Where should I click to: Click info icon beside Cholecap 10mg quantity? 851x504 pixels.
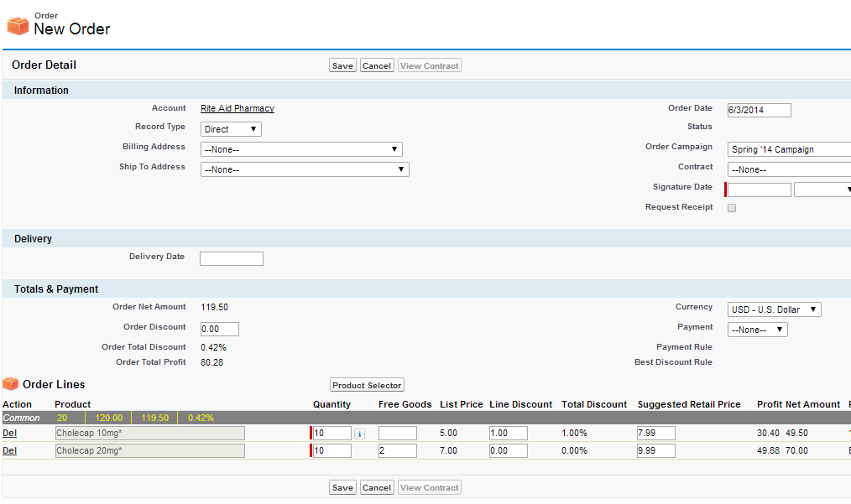coord(359,434)
